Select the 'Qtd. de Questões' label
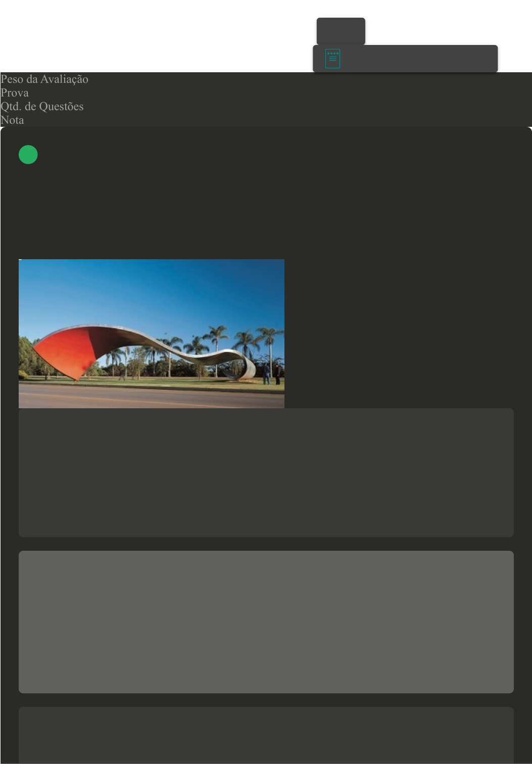The height and width of the screenshot is (764, 532). pyautogui.click(x=42, y=107)
